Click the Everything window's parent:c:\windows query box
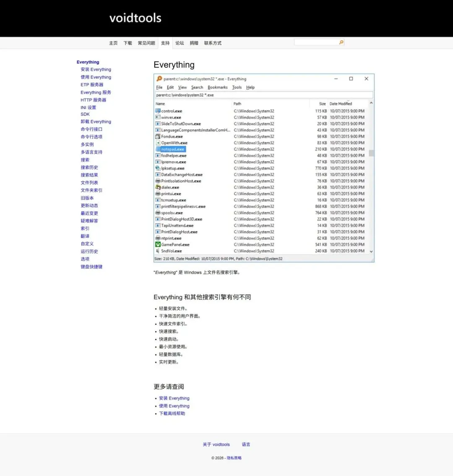 tap(264, 95)
